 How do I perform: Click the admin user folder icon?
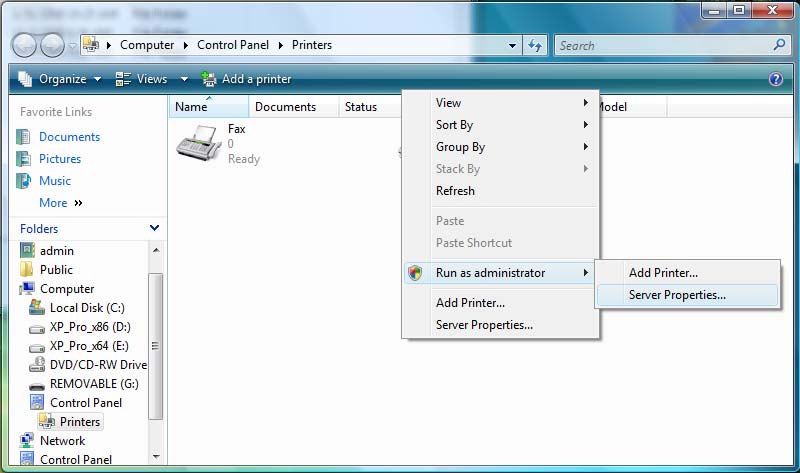pyautogui.click(x=27, y=250)
